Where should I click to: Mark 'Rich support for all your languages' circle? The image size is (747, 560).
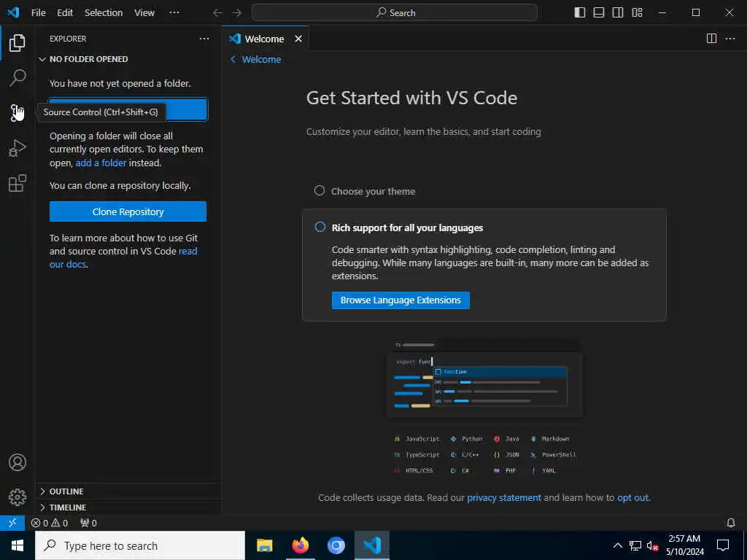320,227
